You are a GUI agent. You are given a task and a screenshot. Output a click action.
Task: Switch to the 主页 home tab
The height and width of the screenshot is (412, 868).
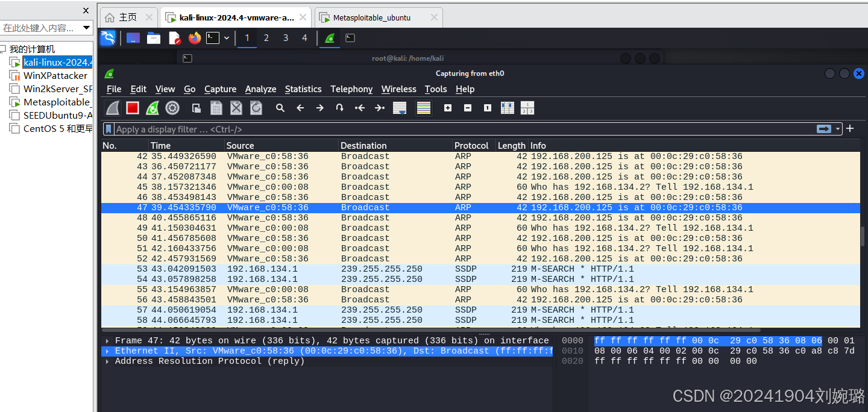(128, 17)
